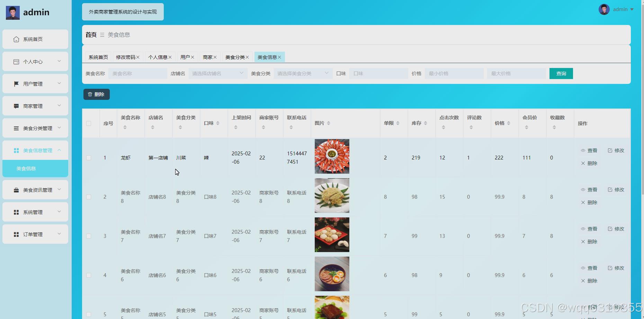The image size is (644, 319).
Task: Click the sort arrows on the 价格 column
Action: click(x=509, y=123)
